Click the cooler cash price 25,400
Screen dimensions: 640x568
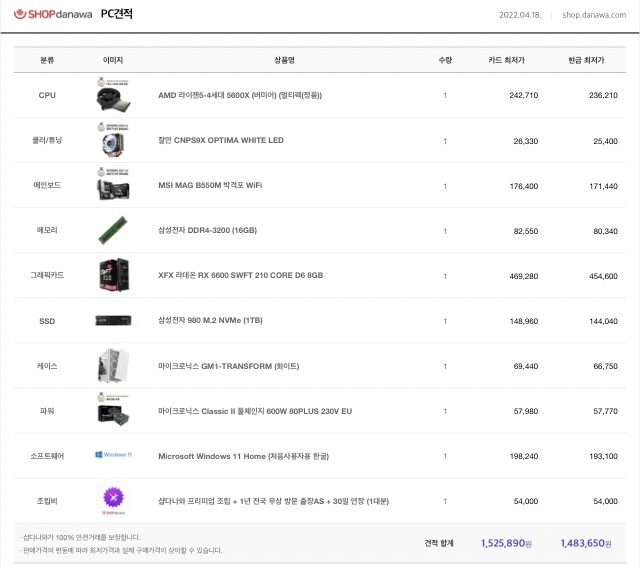(605, 141)
